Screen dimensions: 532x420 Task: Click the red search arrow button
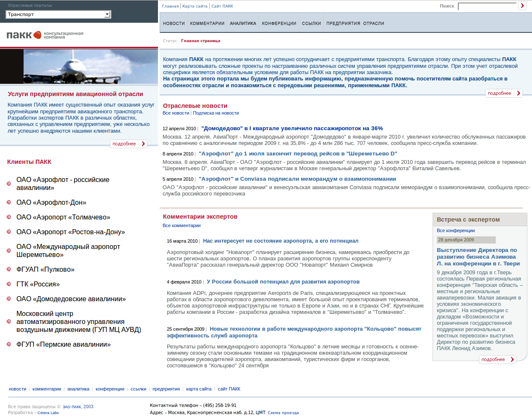click(522, 5)
